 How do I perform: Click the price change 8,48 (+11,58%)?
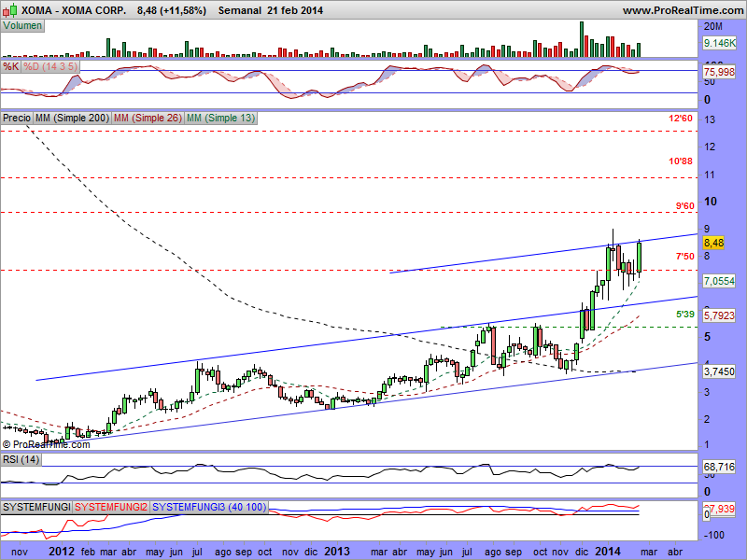[172, 10]
